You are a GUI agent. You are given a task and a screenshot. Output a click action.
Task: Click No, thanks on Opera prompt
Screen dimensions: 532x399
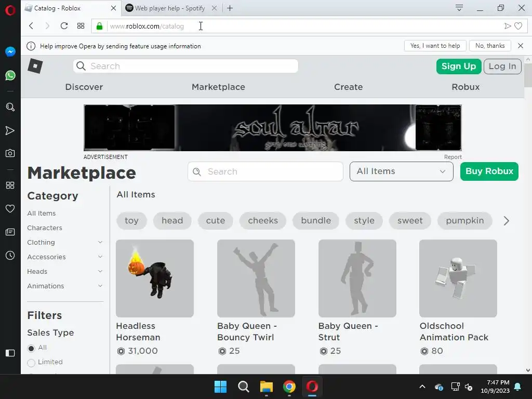[x=490, y=46]
